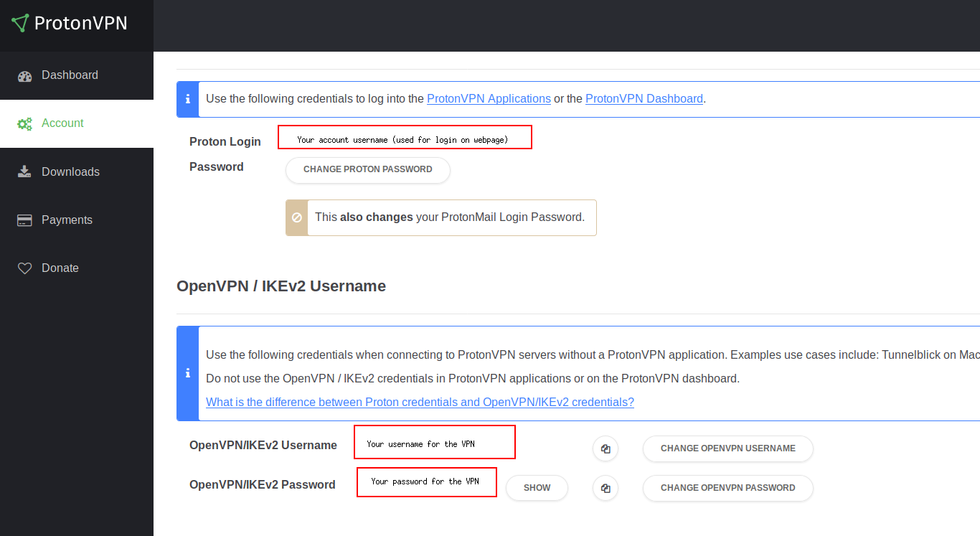Click the Downloads tray icon
The width and height of the screenshot is (980, 536).
point(25,172)
